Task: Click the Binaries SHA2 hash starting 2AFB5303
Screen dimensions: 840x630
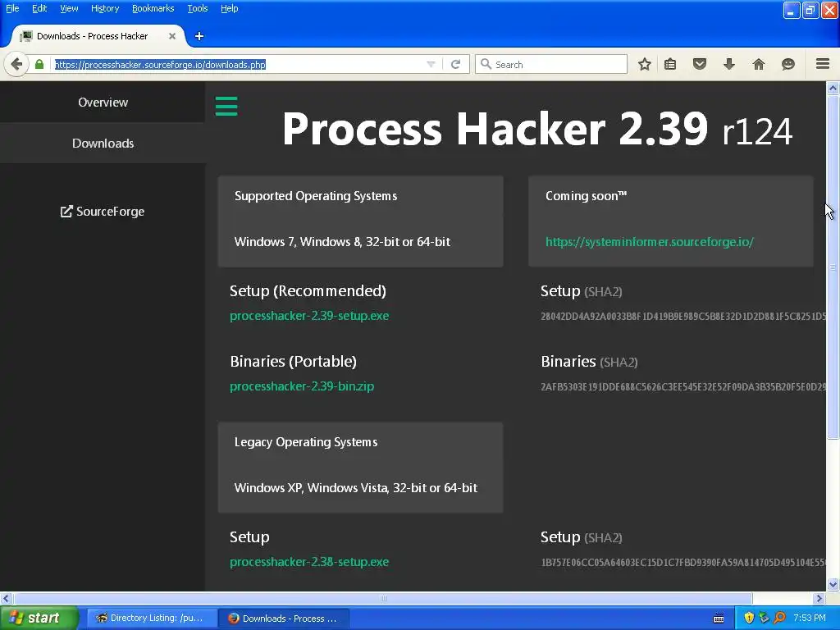Action: tap(683, 386)
